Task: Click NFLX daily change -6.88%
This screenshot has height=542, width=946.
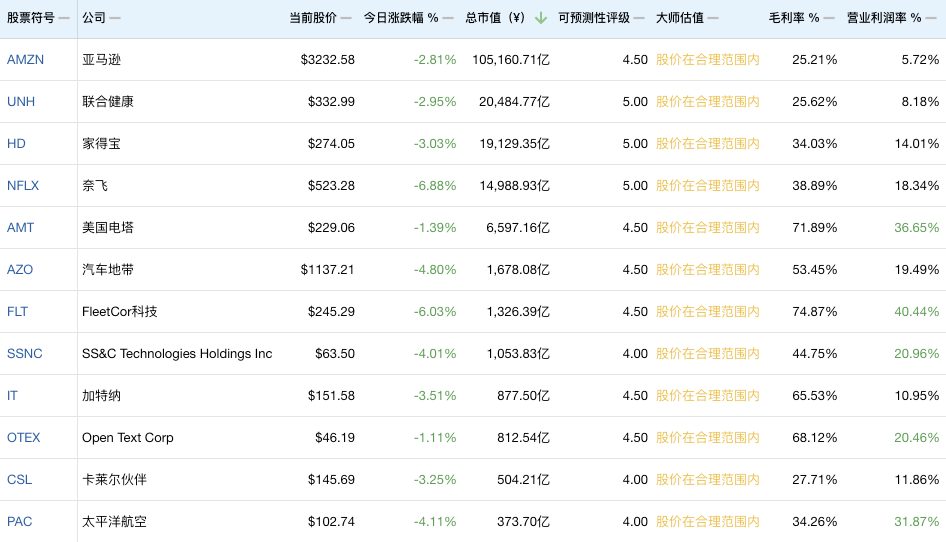Action: click(435, 185)
